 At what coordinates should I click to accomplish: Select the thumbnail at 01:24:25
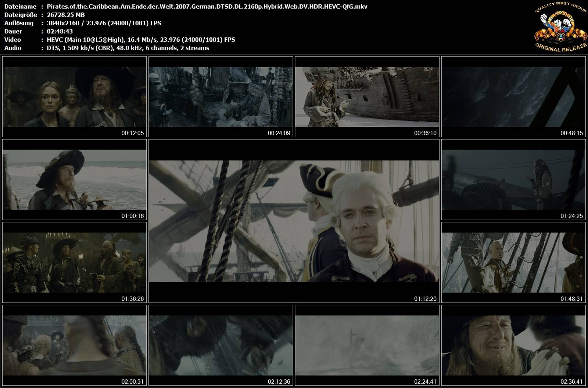click(513, 180)
